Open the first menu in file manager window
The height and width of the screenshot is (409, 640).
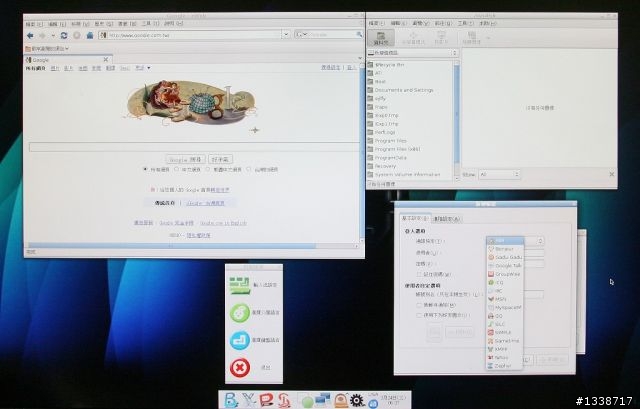pos(376,24)
